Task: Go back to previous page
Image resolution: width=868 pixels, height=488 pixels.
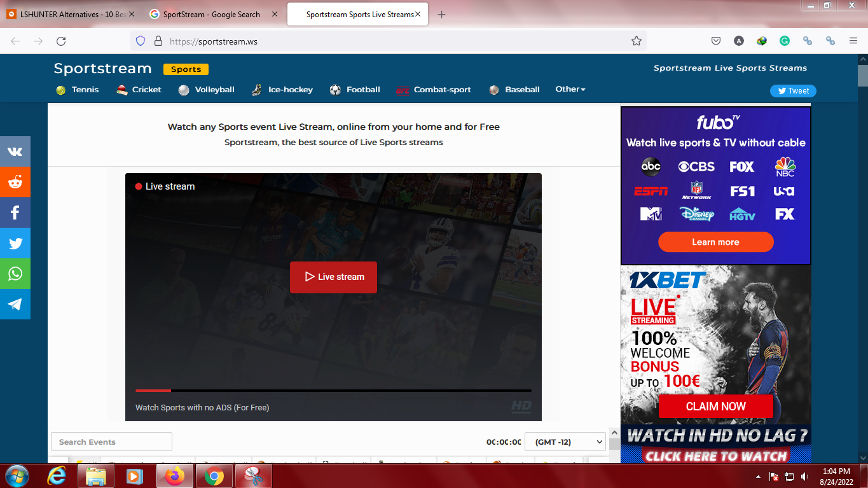Action: (x=15, y=41)
